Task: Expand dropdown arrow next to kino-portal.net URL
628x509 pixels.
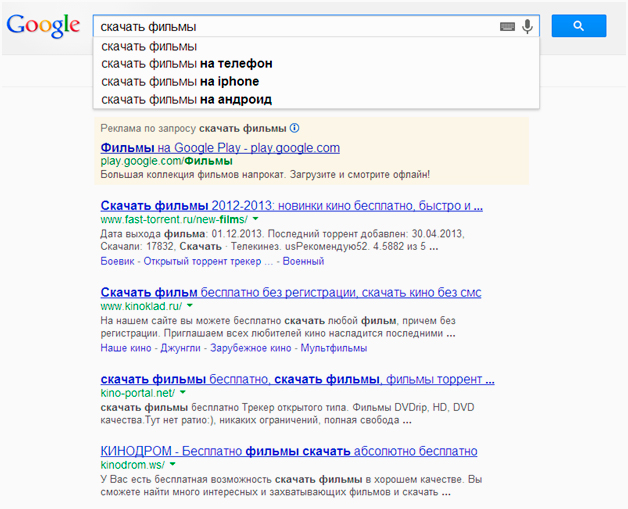Action: [x=183, y=392]
